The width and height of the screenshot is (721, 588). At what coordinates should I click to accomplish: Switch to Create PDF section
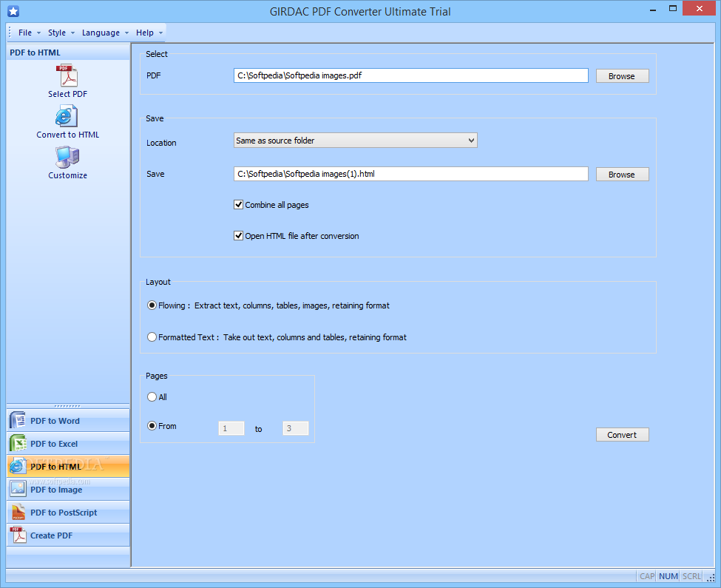pyautogui.click(x=68, y=535)
